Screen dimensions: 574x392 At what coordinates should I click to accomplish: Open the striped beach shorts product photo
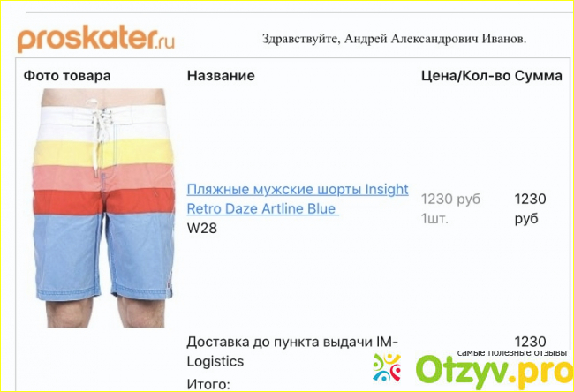pyautogui.click(x=103, y=207)
